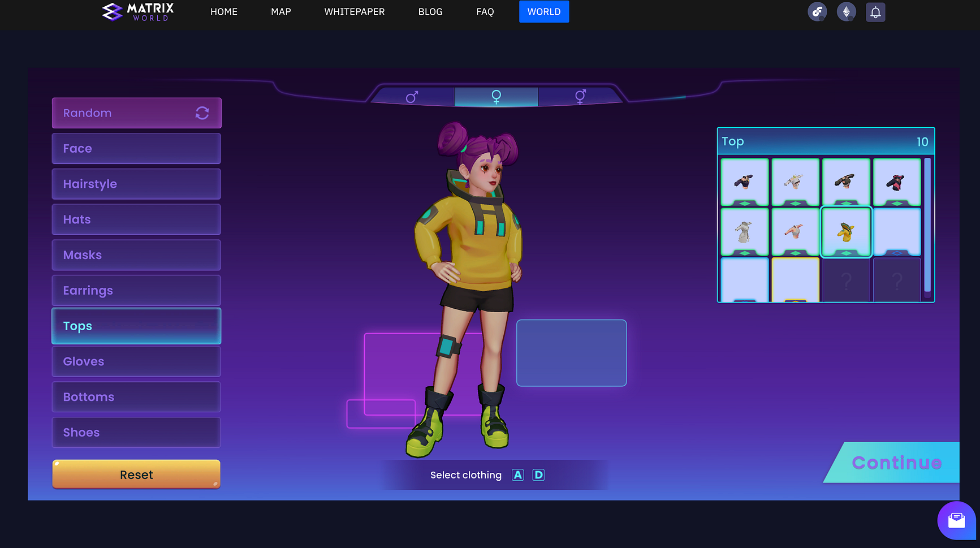Select the female gender option
The image size is (980, 548).
click(x=496, y=97)
